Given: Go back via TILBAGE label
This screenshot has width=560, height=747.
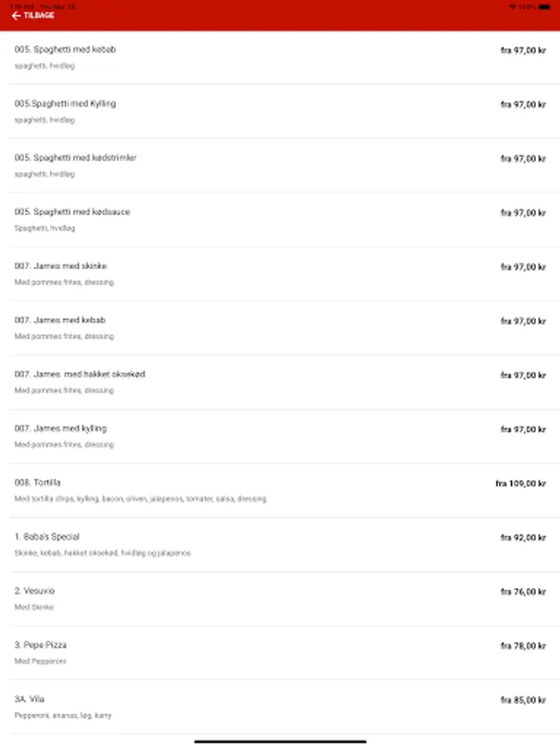Looking at the screenshot, I should 39,16.
